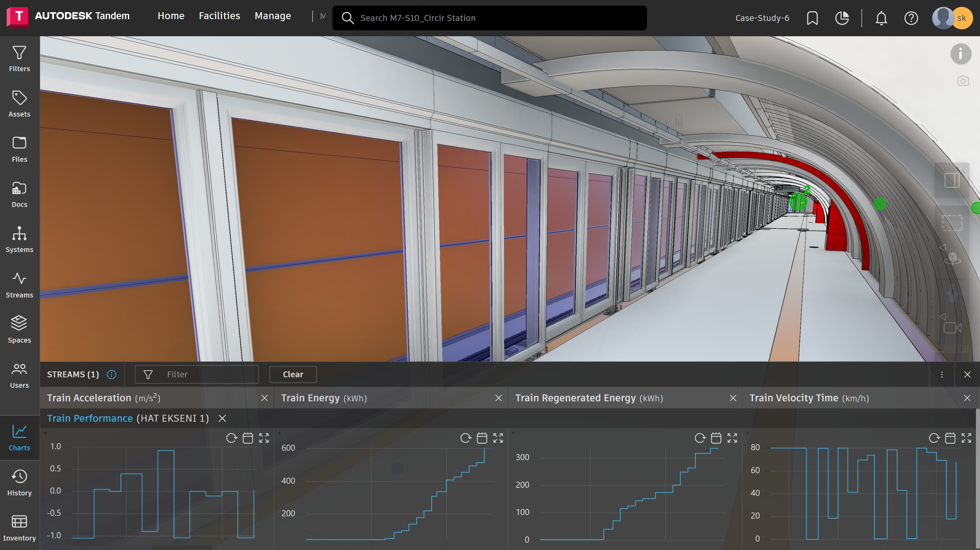Remove the Train Velocity Time stream column
The width and height of the screenshot is (980, 550).
pos(967,398)
